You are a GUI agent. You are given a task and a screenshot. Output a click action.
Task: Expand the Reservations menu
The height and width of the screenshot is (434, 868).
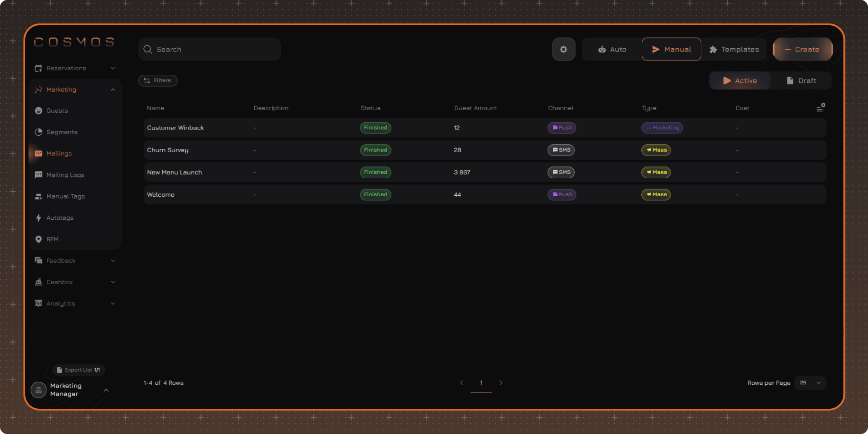pos(75,68)
